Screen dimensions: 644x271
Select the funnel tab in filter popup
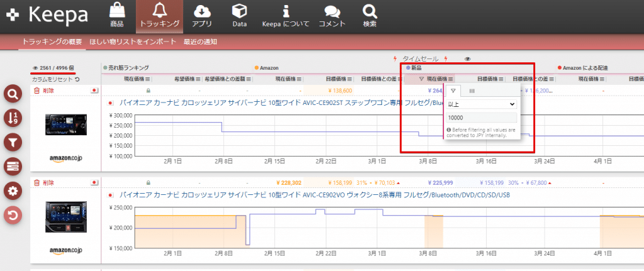coord(453,91)
